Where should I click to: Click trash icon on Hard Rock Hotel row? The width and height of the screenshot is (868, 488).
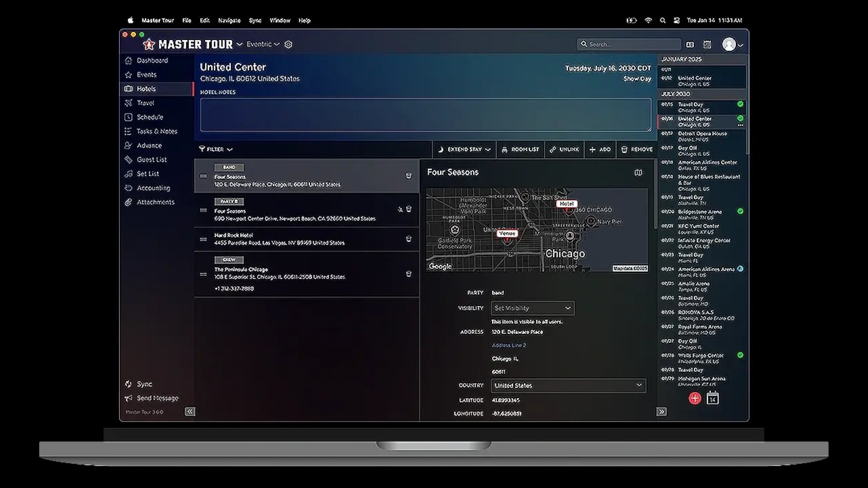409,239
